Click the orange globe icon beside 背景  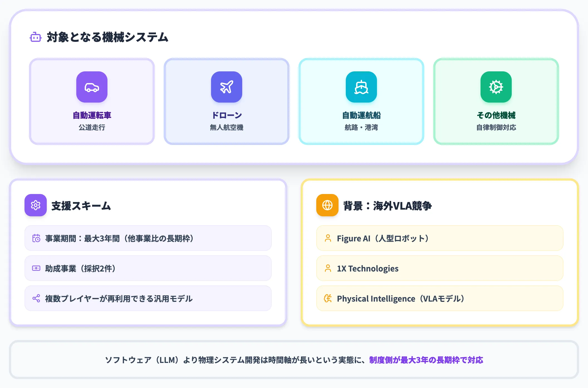[x=327, y=205]
